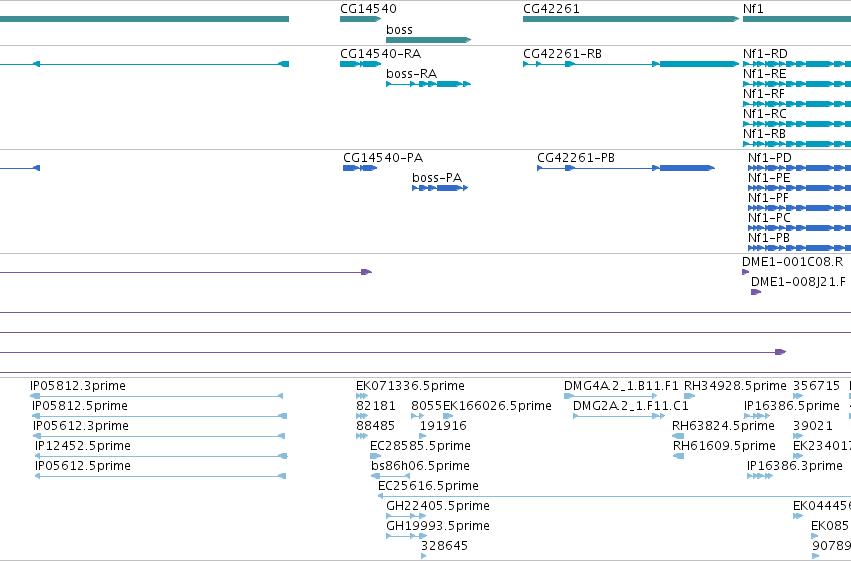851x561 pixels.
Task: Select the CG14540 gene feature bar
Action: click(x=360, y=19)
